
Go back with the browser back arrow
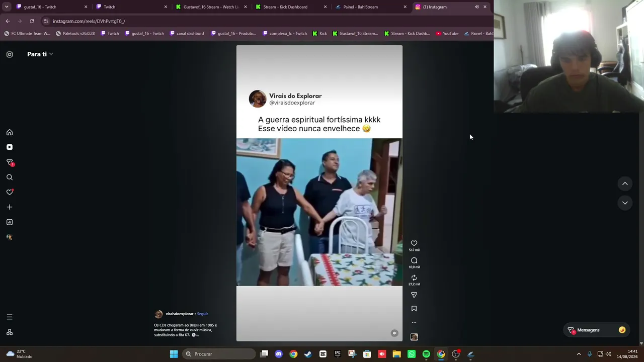(x=8, y=21)
